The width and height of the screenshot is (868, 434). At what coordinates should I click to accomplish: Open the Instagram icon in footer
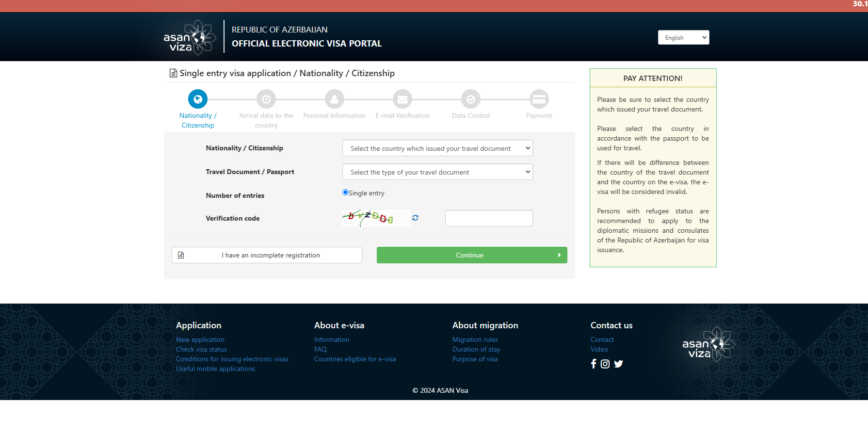605,364
